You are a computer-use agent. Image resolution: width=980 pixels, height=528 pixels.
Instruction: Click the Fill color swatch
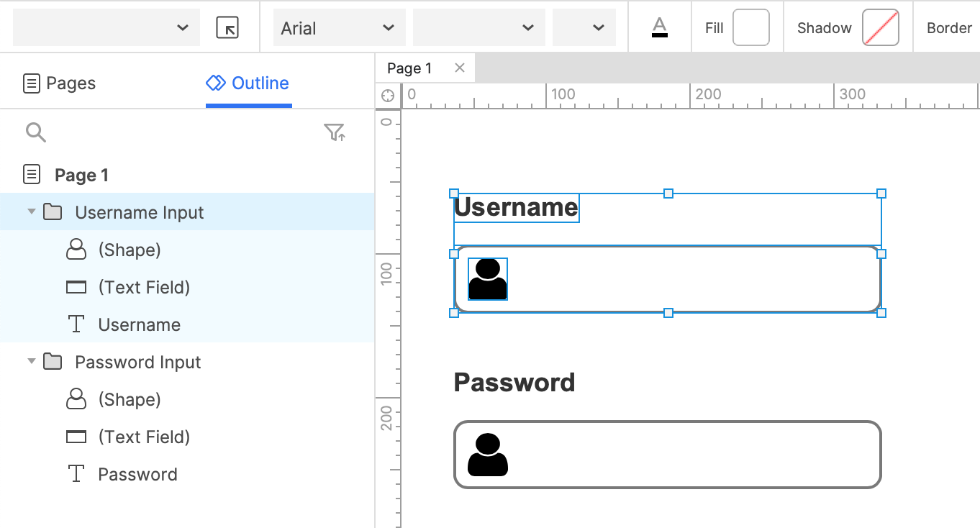coord(750,27)
